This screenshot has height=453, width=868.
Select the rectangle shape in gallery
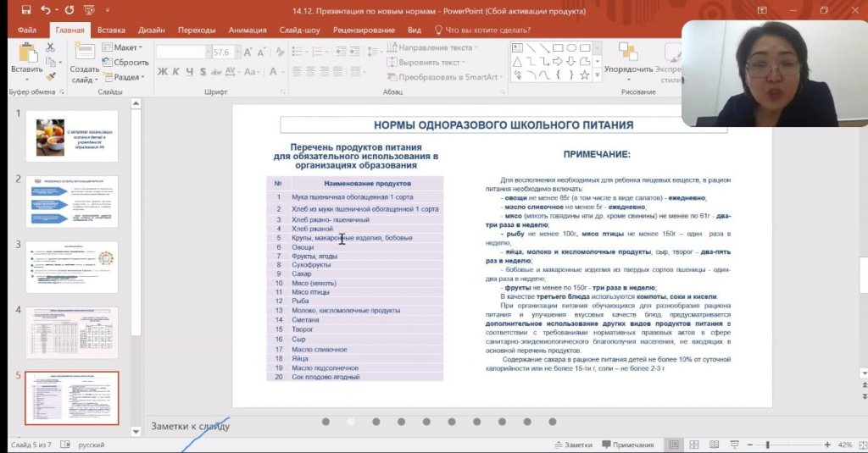coord(558,47)
